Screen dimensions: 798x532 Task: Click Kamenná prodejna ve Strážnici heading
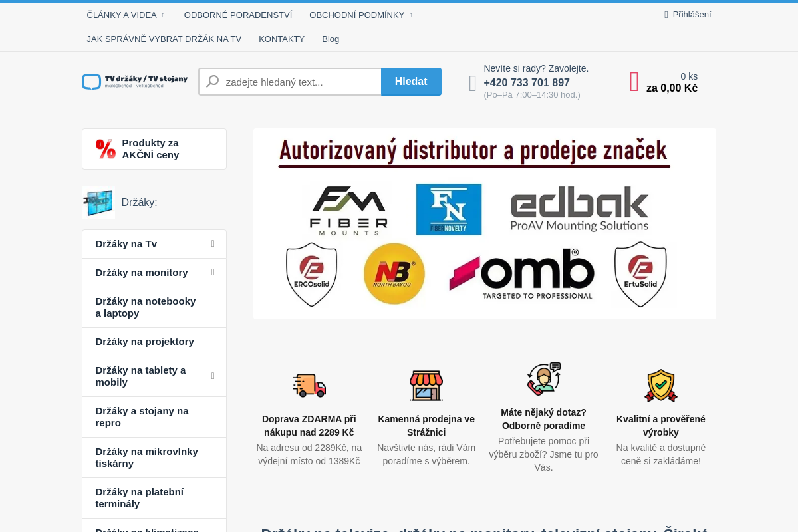(426, 426)
